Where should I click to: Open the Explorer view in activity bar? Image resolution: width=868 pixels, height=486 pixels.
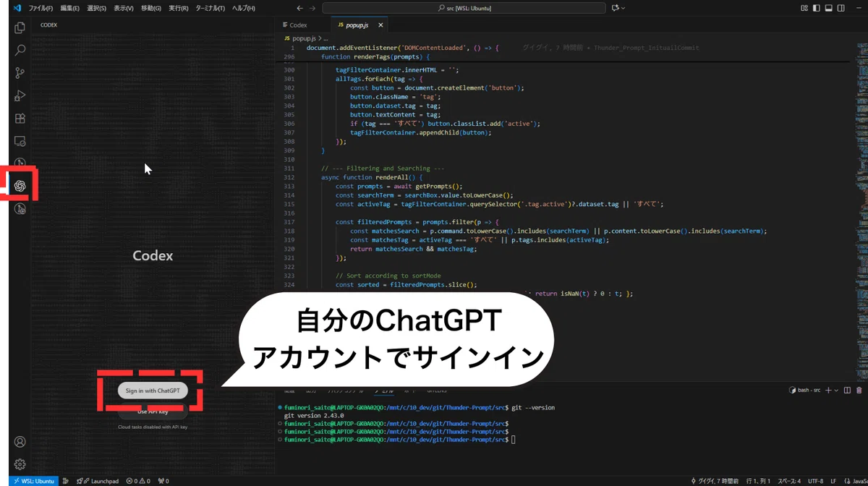pos(20,27)
